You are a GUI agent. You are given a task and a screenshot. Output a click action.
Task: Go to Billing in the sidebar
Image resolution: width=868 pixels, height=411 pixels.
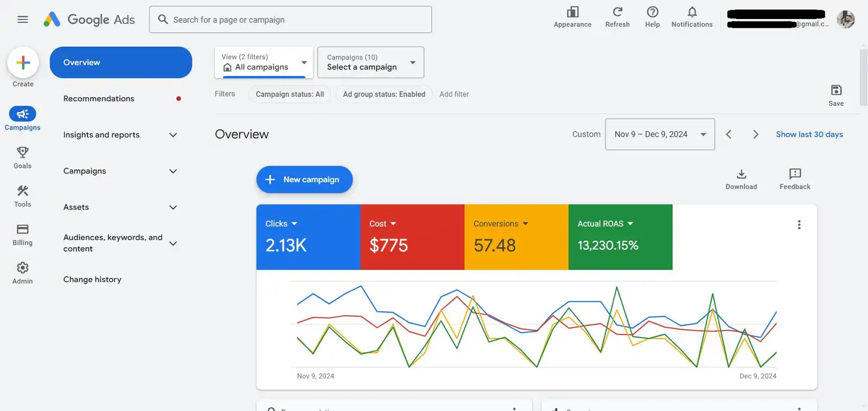click(x=22, y=229)
